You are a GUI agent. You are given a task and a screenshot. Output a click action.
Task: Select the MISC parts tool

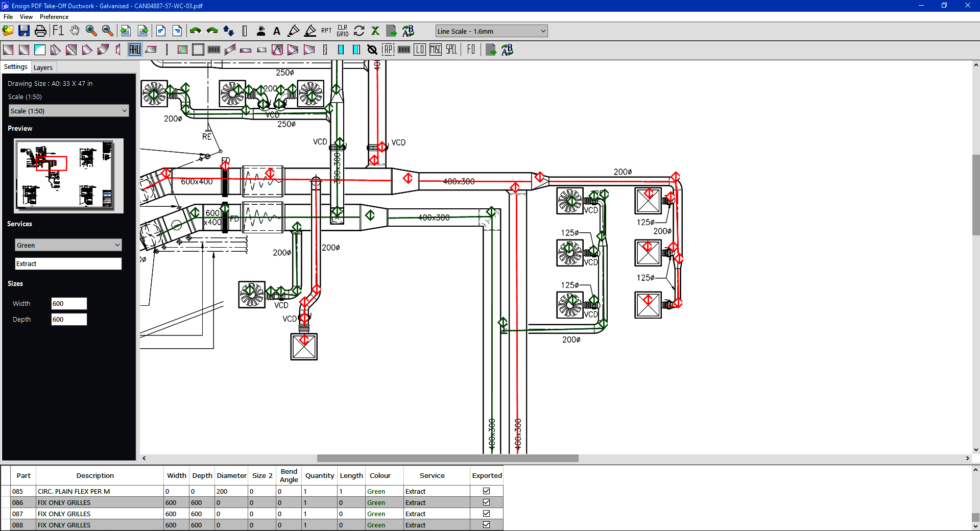(435, 50)
